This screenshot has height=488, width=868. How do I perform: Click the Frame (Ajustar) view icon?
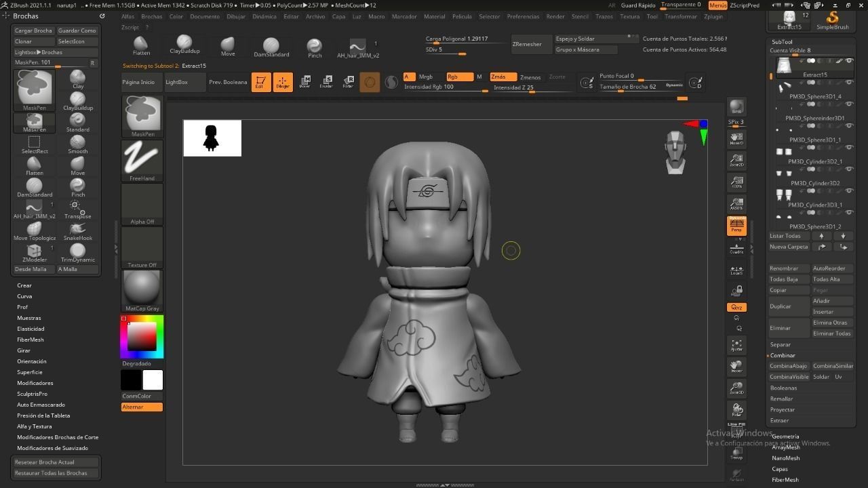pyautogui.click(x=736, y=345)
